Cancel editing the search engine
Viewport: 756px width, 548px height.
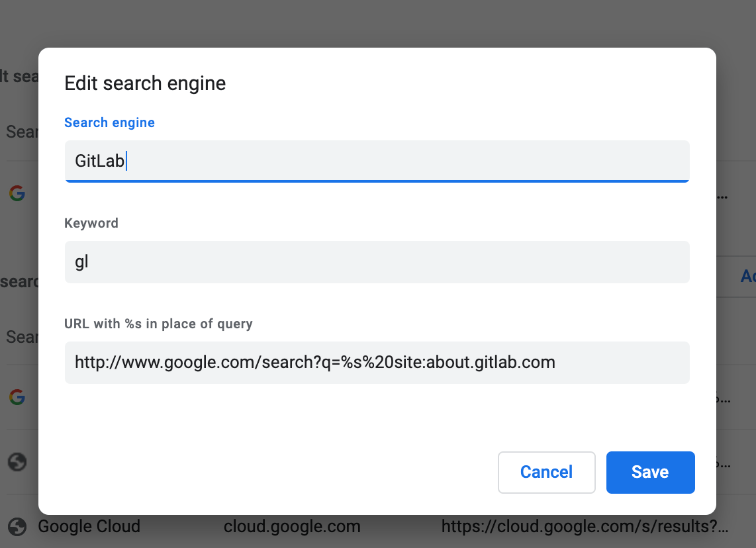[546, 473]
